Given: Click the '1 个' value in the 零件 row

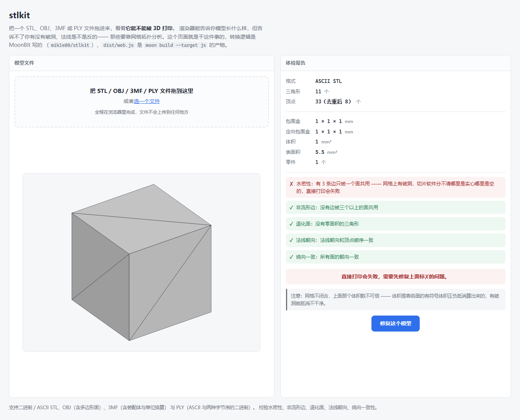Looking at the screenshot, I should [x=321, y=162].
